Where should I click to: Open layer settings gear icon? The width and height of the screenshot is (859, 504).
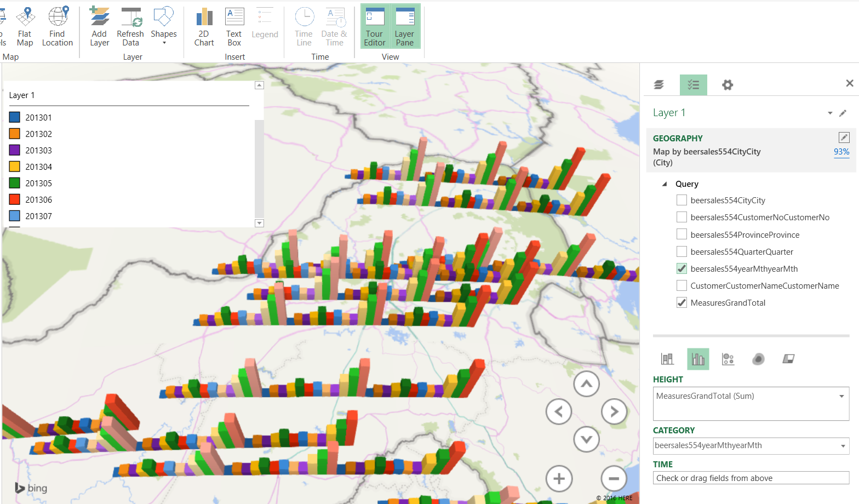(727, 85)
